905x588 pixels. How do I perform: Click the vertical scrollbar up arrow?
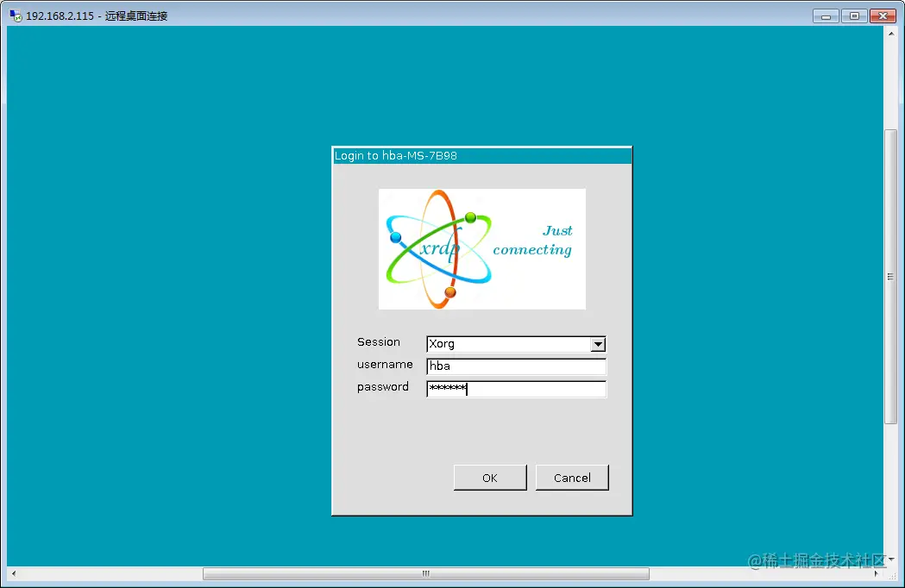coord(891,33)
